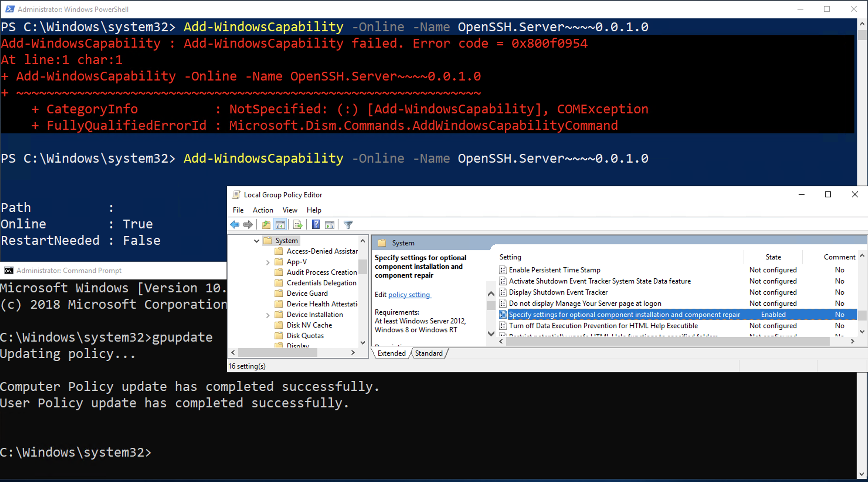This screenshot has height=482, width=868.
Task: Select the System node in tree
Action: click(x=286, y=241)
